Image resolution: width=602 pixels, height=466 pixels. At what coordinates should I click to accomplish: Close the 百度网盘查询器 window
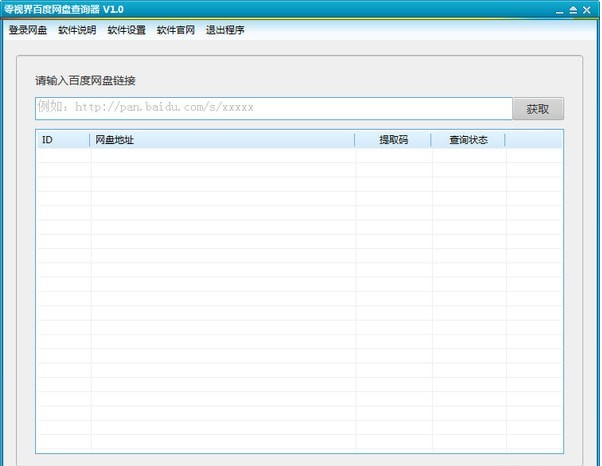(587, 10)
